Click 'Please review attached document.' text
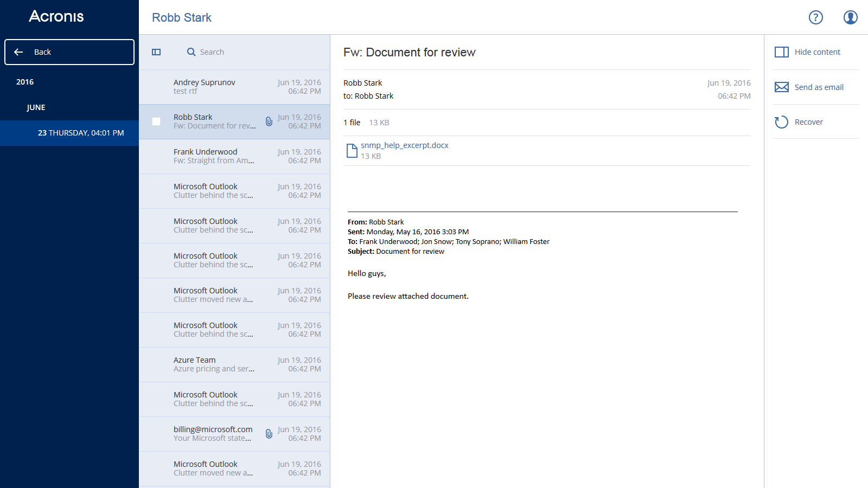Image resolution: width=868 pixels, height=488 pixels. tap(408, 296)
